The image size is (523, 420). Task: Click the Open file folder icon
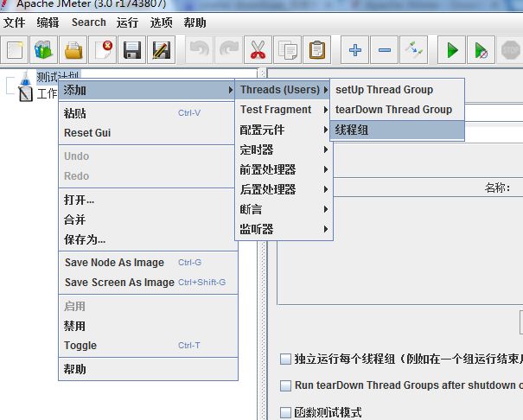(73, 50)
